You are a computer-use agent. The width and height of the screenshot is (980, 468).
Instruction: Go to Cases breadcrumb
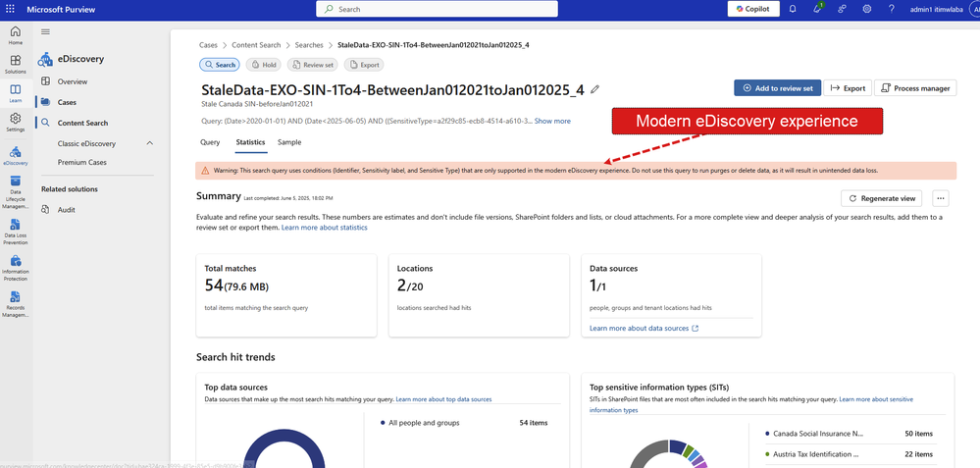[208, 45]
